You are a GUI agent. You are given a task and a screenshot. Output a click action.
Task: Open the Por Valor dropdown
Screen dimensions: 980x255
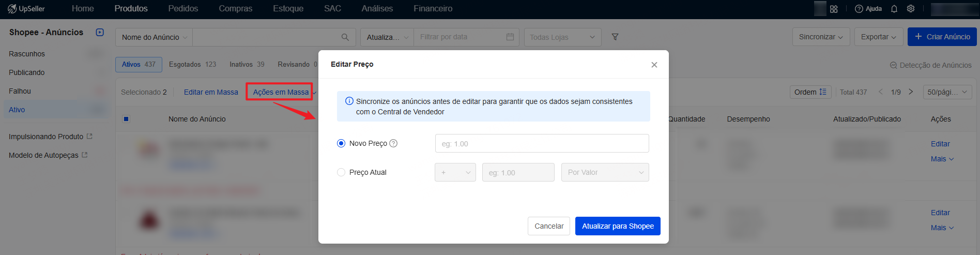tap(605, 172)
